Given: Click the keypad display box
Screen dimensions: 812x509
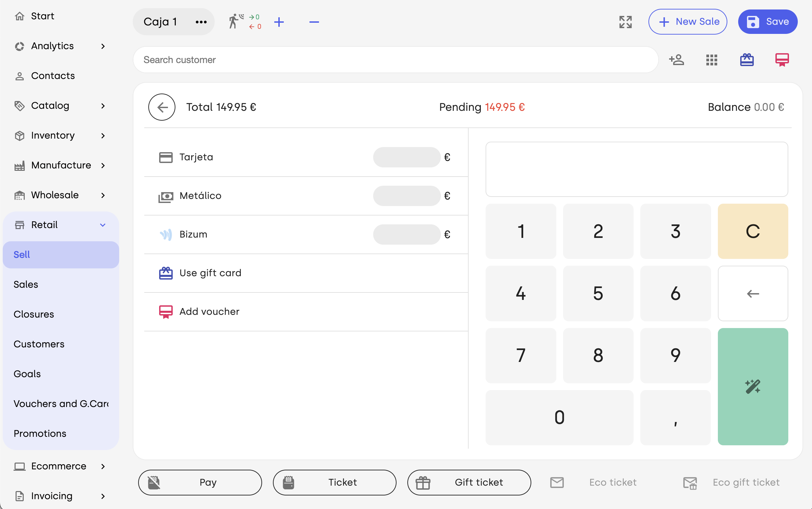Looking at the screenshot, I should point(637,169).
